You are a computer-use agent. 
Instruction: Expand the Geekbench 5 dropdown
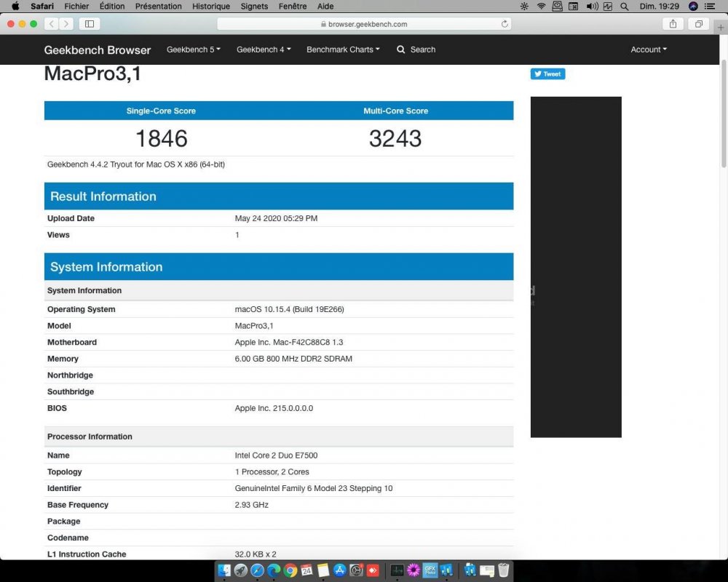(193, 49)
